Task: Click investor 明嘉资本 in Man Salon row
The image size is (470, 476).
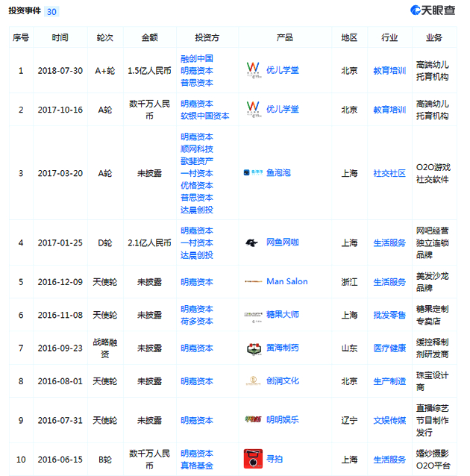Action: tap(197, 282)
